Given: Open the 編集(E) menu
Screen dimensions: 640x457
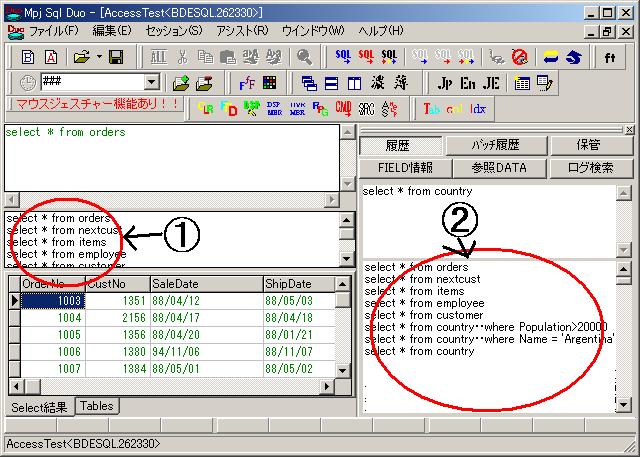Looking at the screenshot, I should pos(112,31).
